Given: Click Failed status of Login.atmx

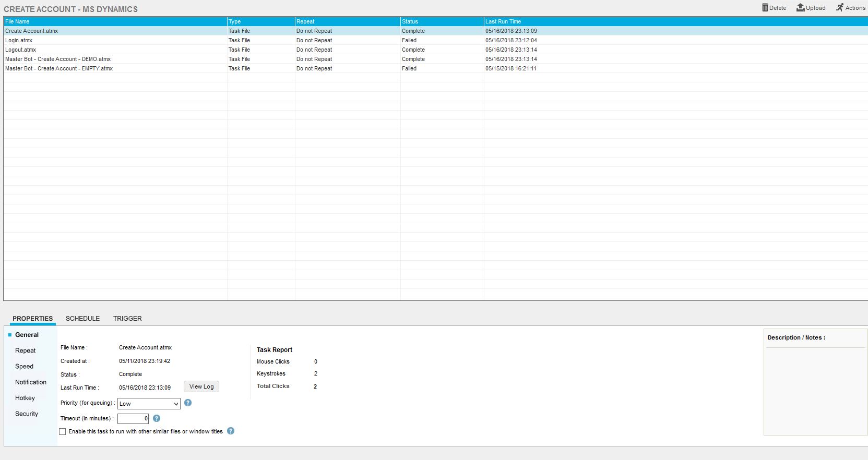Looking at the screenshot, I should [x=409, y=40].
